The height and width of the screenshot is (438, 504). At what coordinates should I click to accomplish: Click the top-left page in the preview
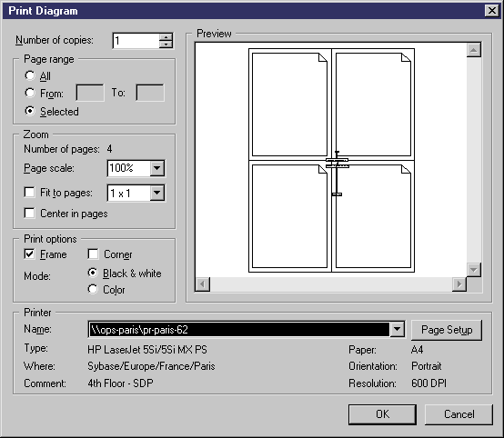289,105
